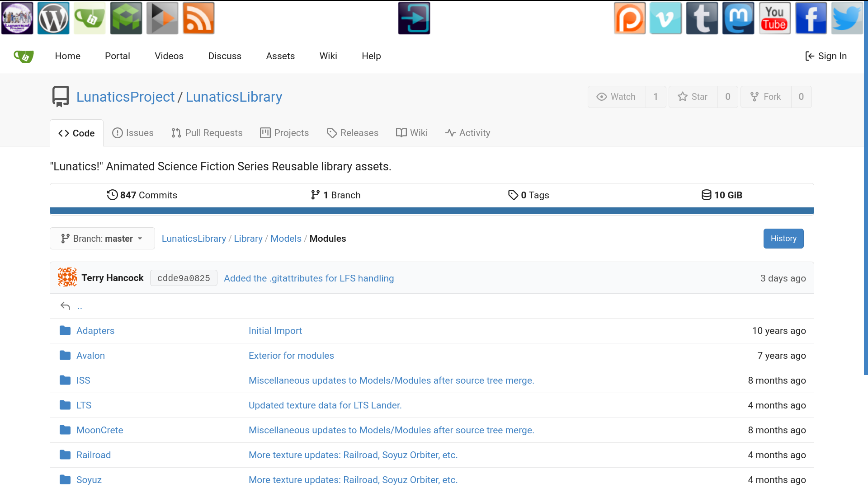Viewport: 868px width, 488px height.
Task: Expand the Branch: master dropdown
Action: point(102,239)
